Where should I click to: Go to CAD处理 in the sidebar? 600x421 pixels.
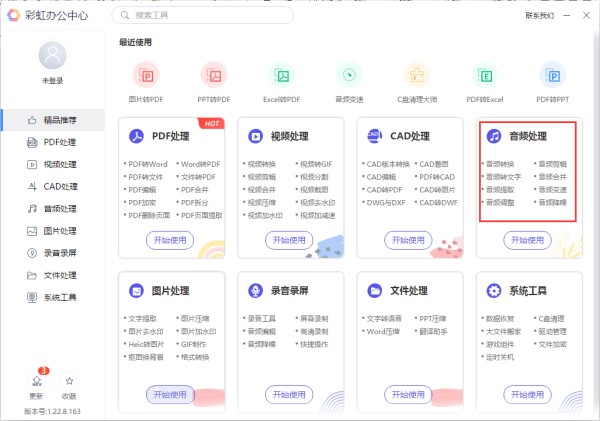[x=52, y=187]
